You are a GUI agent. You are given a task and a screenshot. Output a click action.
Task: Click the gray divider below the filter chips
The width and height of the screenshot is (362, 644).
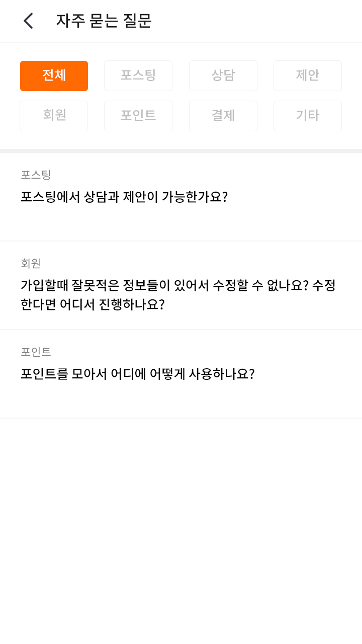[181, 151]
